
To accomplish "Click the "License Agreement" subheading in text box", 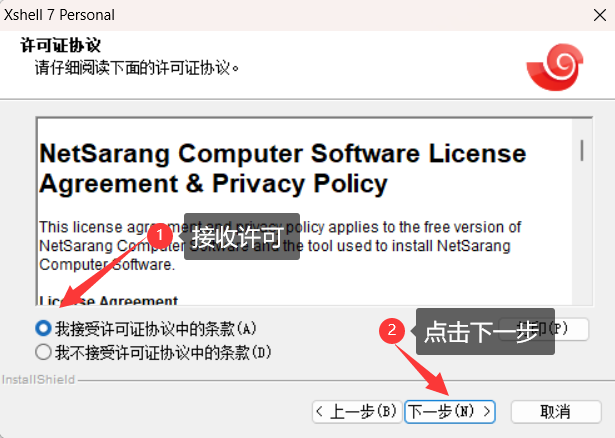I will point(109,301).
